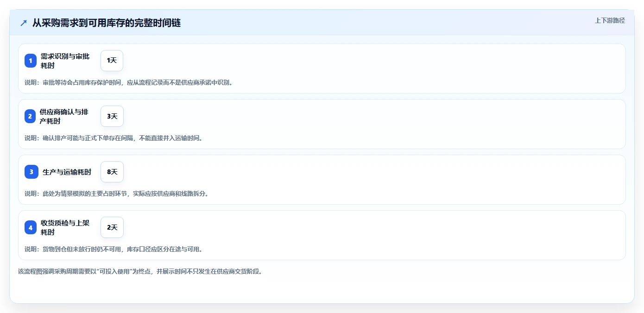This screenshot has height=313, width=644.
Task: Select the 收货质检与上架耗时 step title
Action: tap(65, 227)
